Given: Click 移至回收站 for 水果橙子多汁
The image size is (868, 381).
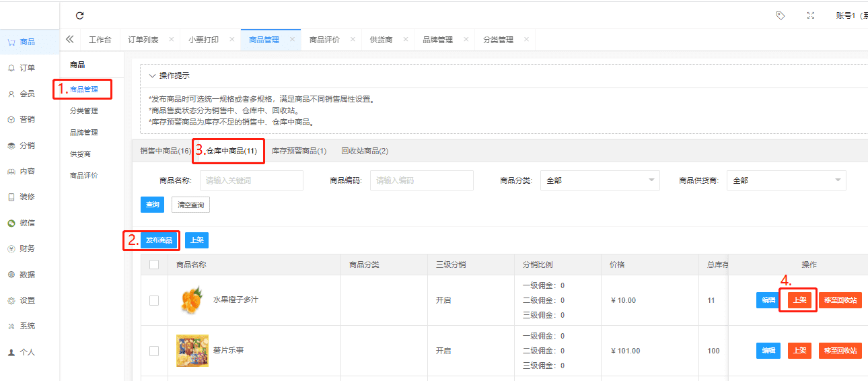Looking at the screenshot, I should click(840, 300).
